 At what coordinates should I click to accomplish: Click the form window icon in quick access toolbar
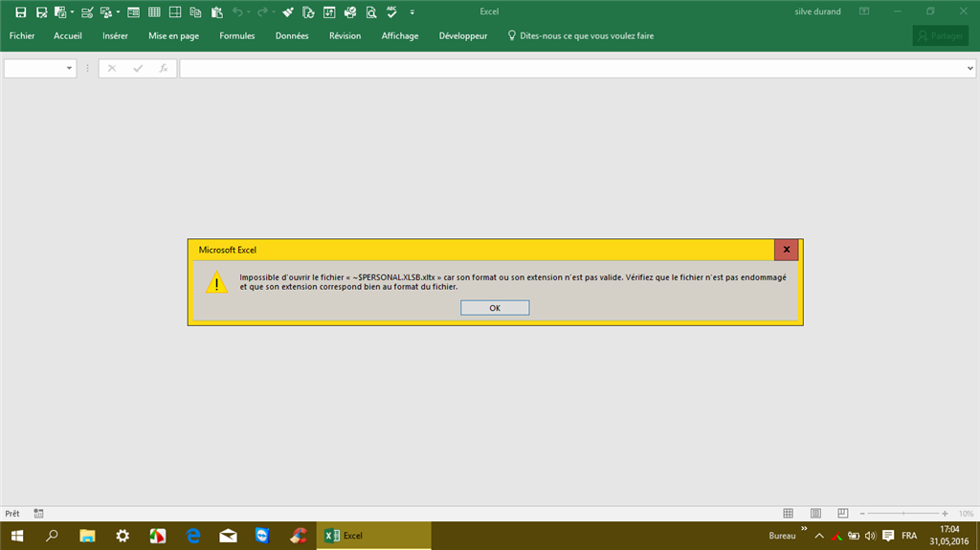[x=133, y=11]
